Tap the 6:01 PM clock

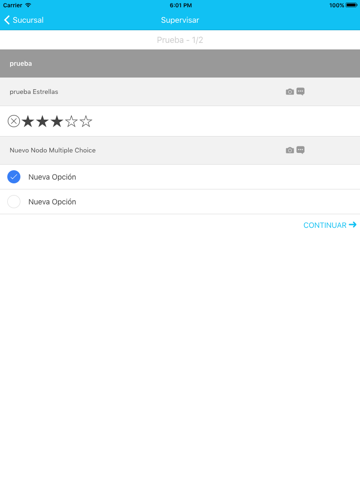(x=181, y=5)
